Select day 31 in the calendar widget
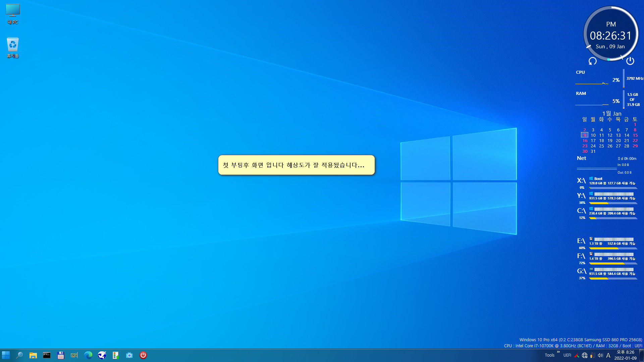Viewport: 644px width, 362px height. coord(593,151)
